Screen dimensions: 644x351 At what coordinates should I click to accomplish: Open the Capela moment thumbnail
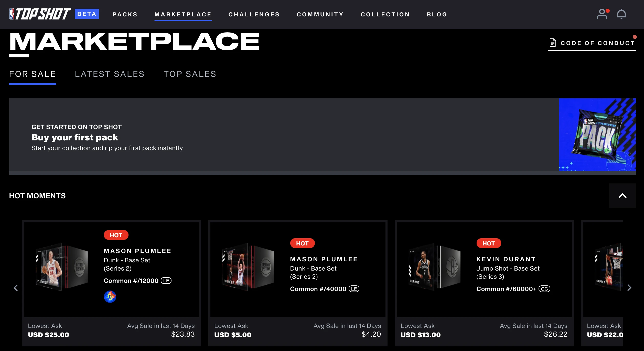[608, 267]
